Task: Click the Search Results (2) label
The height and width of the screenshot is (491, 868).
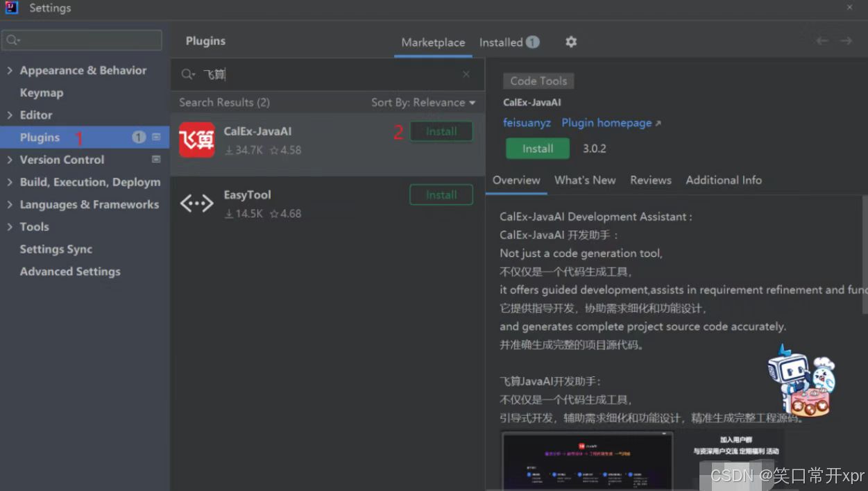Action: tap(224, 102)
